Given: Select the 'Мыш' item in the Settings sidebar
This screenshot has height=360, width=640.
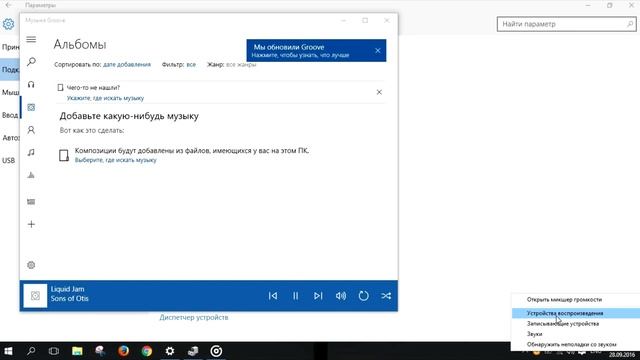Looking at the screenshot, I should click(x=10, y=93).
